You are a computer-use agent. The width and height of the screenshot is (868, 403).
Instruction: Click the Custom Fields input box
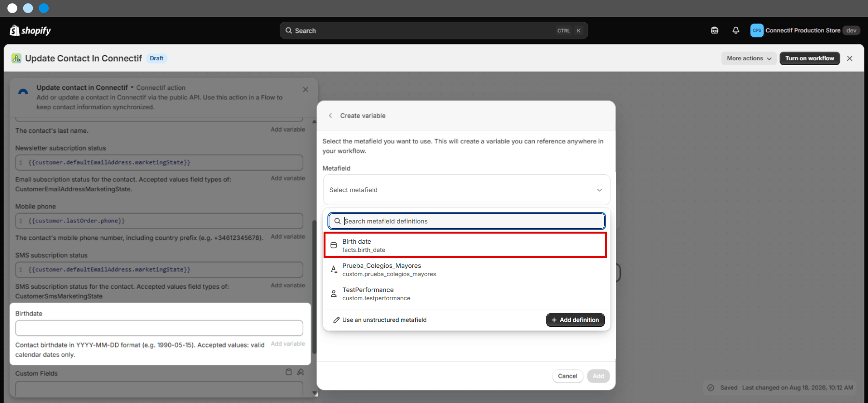pos(159,389)
